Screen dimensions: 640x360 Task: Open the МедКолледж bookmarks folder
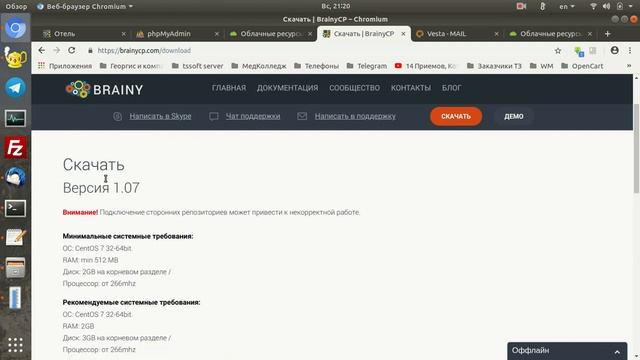point(259,66)
